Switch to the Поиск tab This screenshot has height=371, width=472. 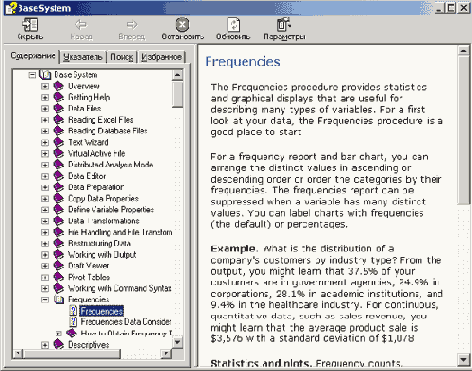(x=122, y=57)
